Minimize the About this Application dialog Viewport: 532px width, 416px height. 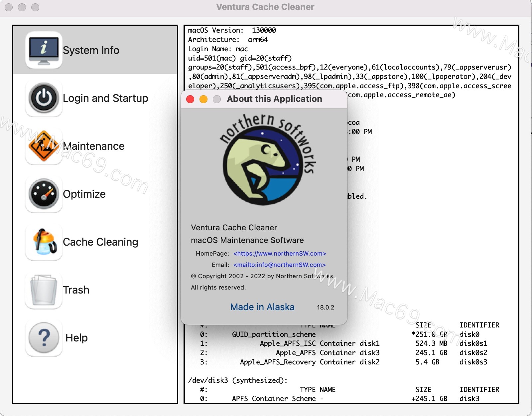[203, 99]
